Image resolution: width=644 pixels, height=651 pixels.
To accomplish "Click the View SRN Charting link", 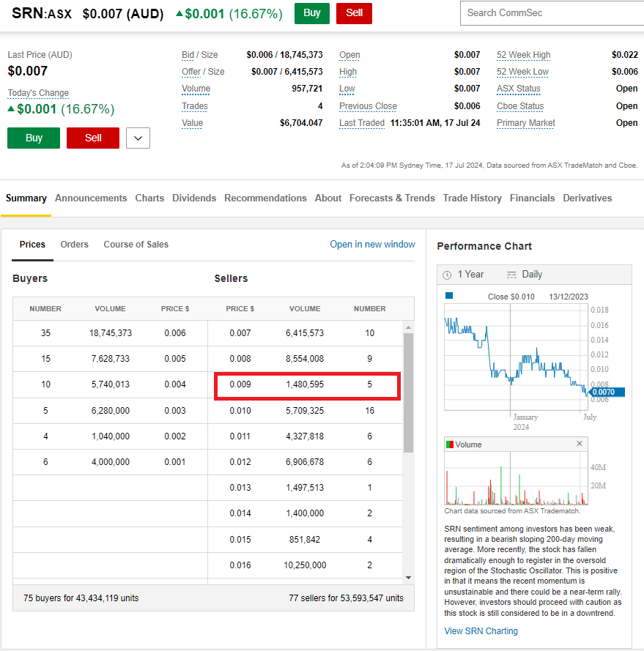I will [x=481, y=631].
